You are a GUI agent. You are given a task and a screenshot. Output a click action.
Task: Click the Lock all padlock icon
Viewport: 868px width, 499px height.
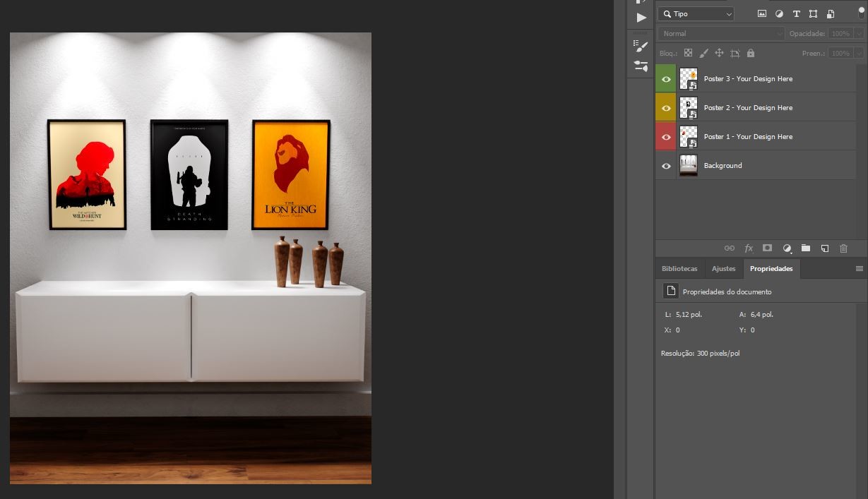pos(751,53)
